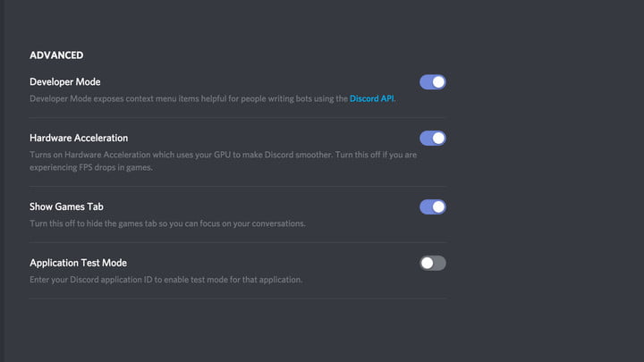Screen dimensions: 644x362
Task: Select the Hardware Acceleration setting title
Action: (79, 138)
